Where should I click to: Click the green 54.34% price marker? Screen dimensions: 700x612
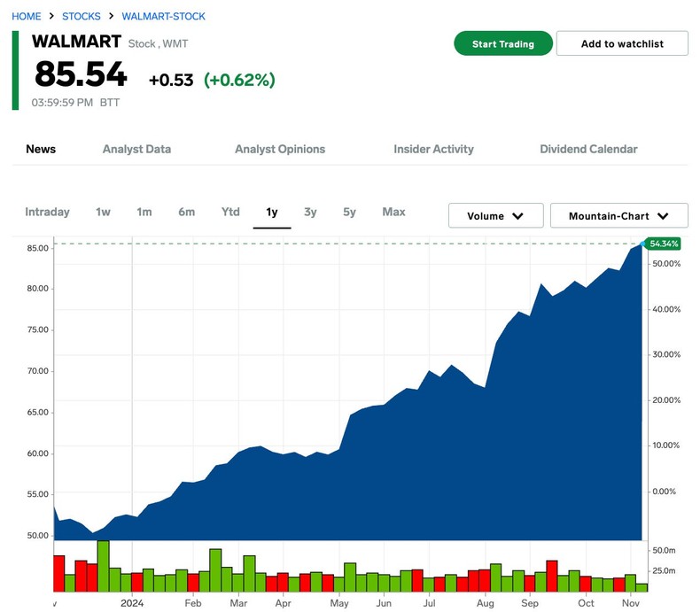click(x=664, y=244)
